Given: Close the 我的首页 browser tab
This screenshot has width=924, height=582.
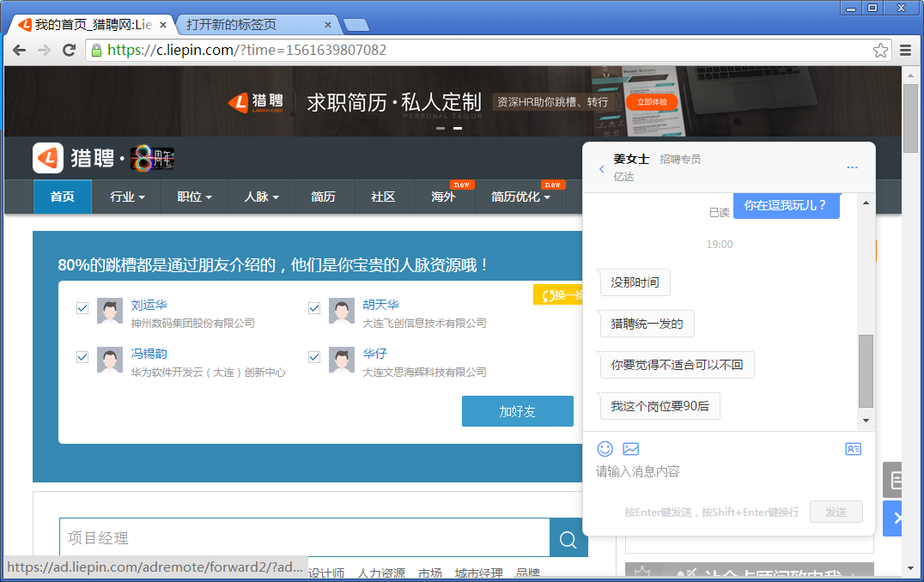Looking at the screenshot, I should pos(163,25).
